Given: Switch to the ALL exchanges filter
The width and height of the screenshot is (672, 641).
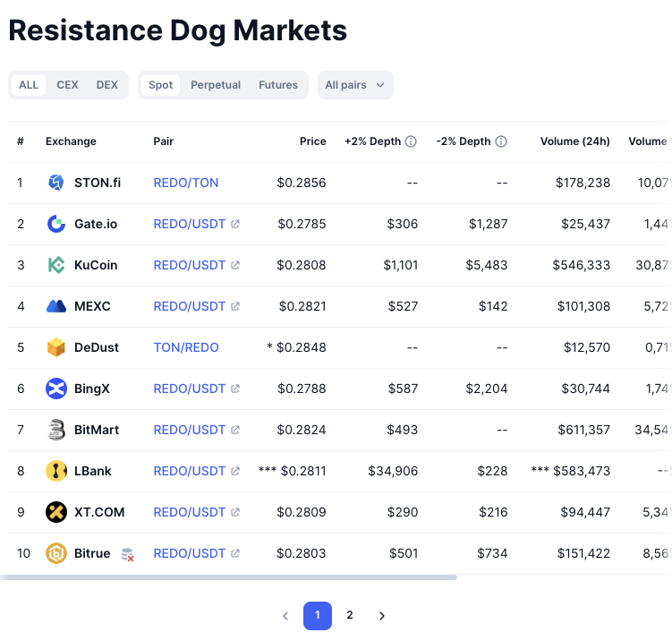Looking at the screenshot, I should tap(29, 85).
